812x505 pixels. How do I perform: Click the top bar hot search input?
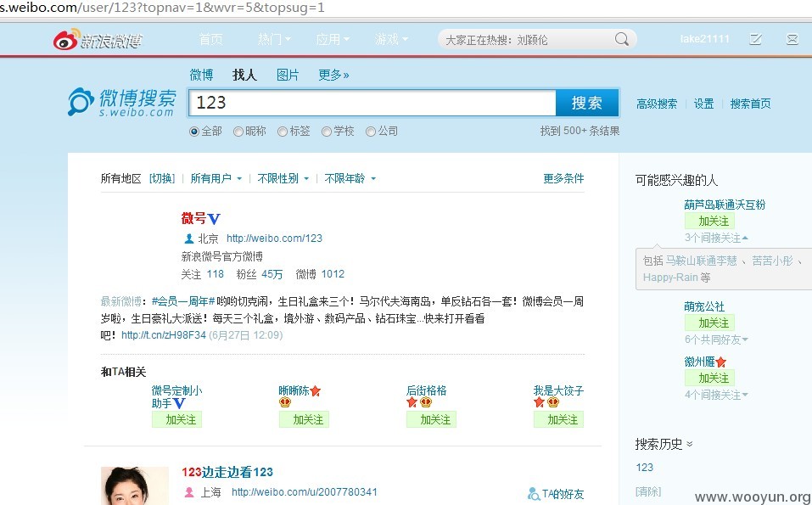(x=529, y=39)
